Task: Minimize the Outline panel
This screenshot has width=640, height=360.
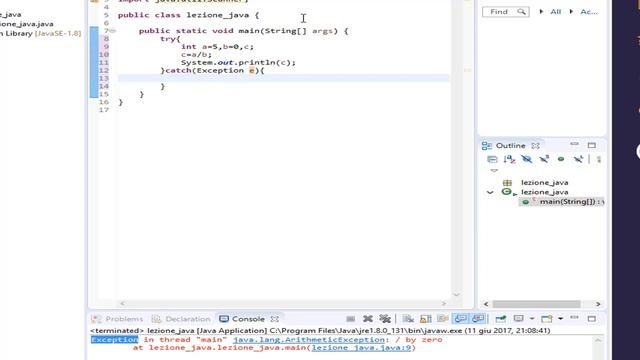Action: pos(574,144)
